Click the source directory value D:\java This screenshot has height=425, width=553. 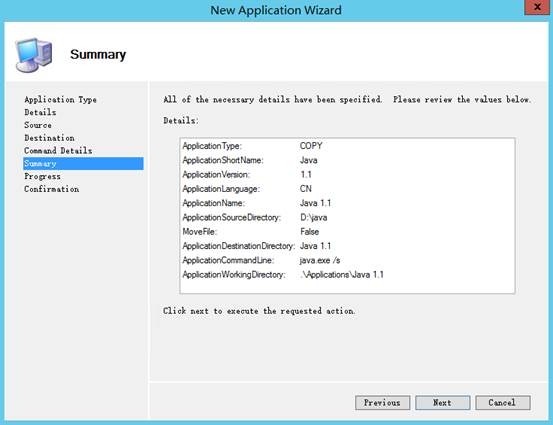point(314,218)
